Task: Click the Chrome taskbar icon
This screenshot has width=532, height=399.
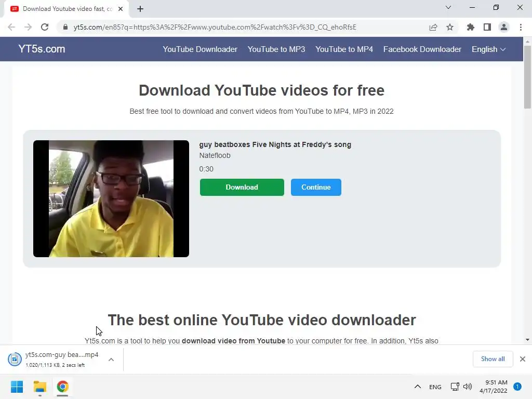Action: pos(62,387)
